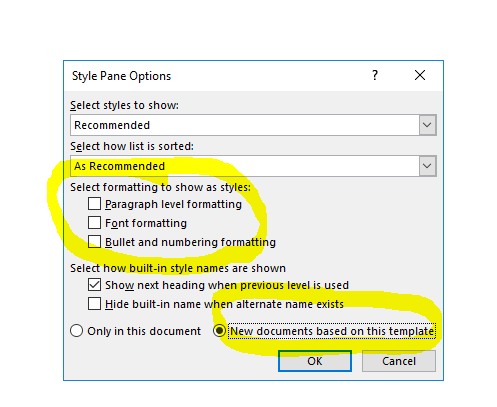
Task: Open the Recommended styles-to-show combo box
Action: pos(253,125)
